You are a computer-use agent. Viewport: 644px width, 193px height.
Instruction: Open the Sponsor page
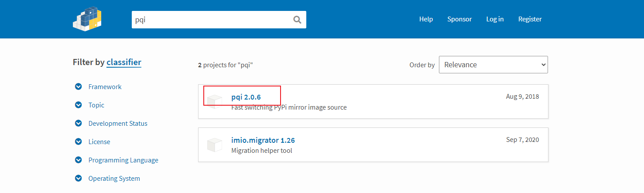point(459,19)
